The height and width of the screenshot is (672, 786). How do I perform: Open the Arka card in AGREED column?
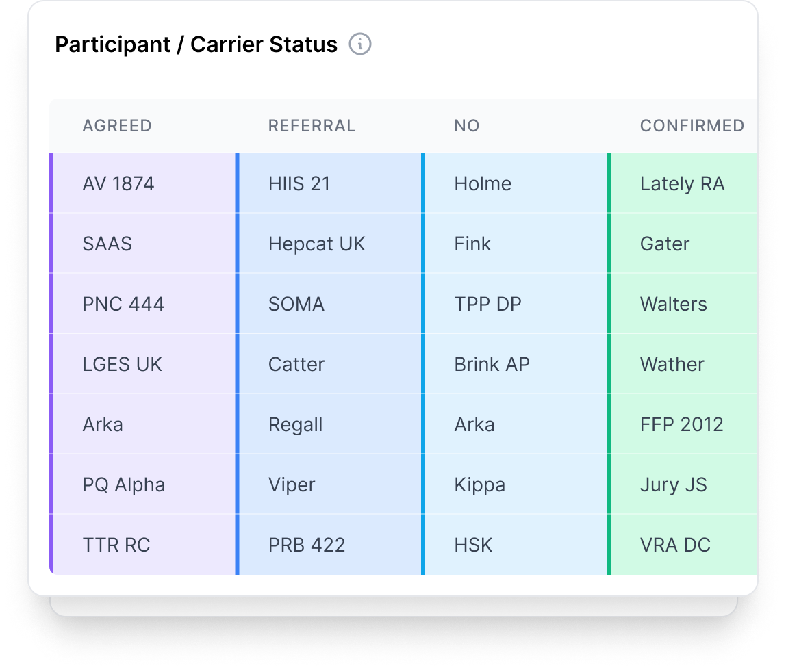[103, 424]
